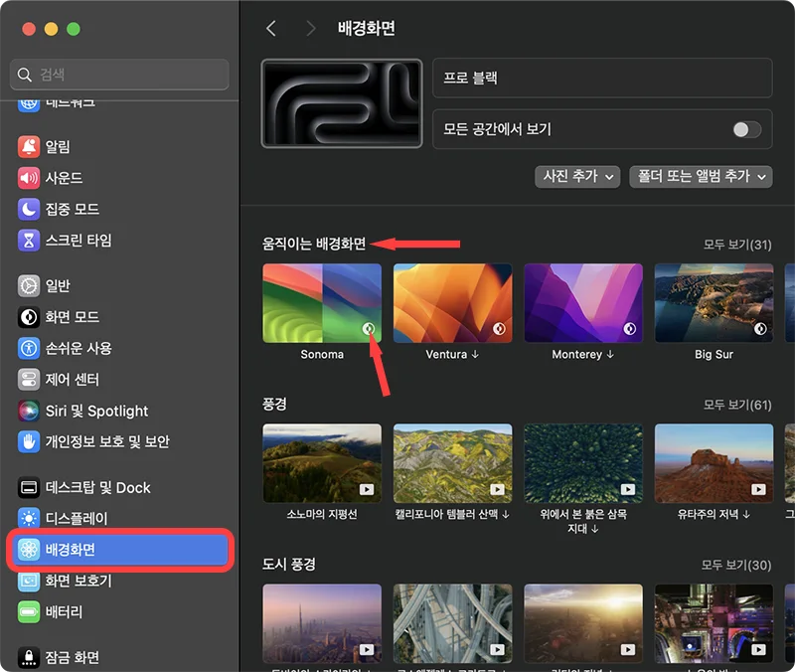Choose 유타주의 저녁 wallpaper thumbnail
Viewport: 795px width, 672px height.
tap(714, 463)
